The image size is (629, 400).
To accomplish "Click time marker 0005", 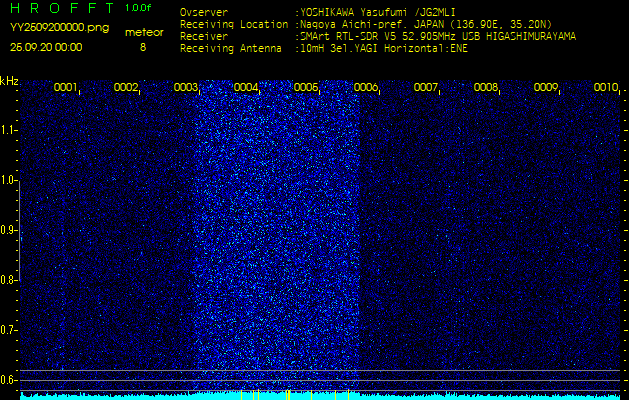I will pos(306,87).
